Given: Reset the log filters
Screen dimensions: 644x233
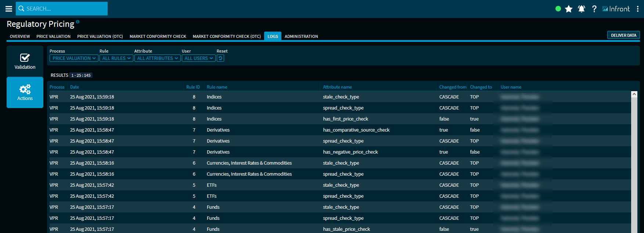Looking at the screenshot, I should click(x=220, y=58).
